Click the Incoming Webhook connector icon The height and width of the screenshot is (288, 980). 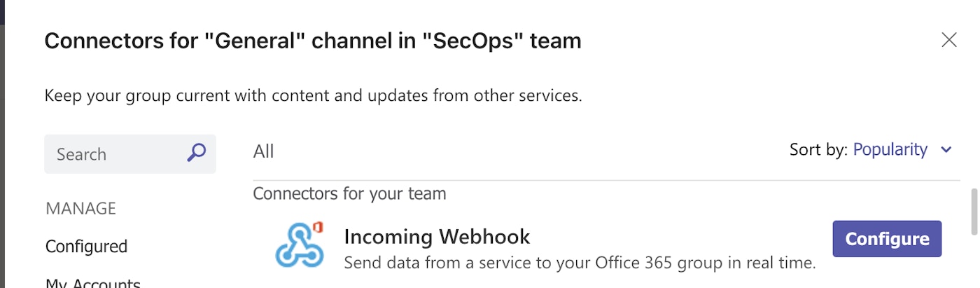coord(299,245)
